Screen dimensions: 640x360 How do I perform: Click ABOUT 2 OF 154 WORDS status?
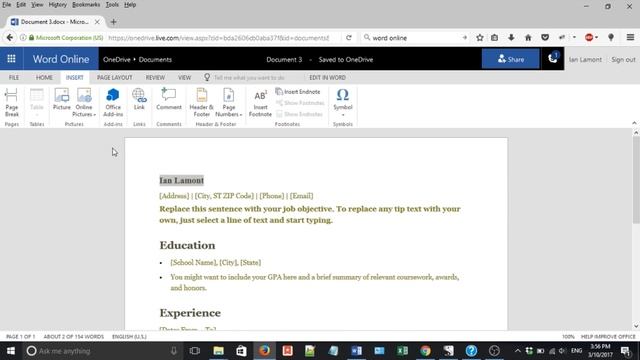point(73,337)
